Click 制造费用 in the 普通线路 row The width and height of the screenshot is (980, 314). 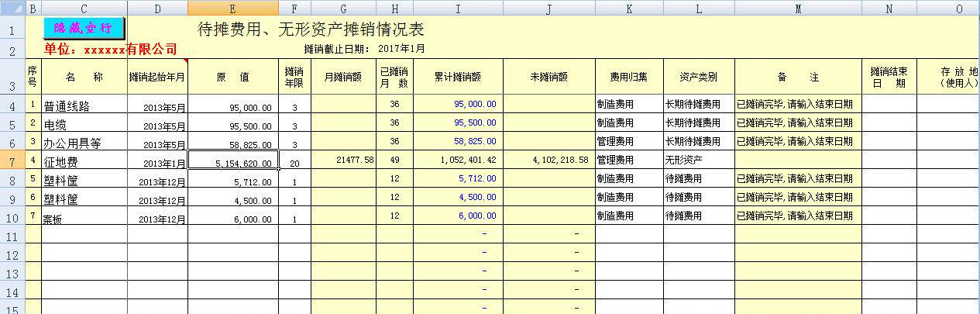pyautogui.click(x=629, y=105)
